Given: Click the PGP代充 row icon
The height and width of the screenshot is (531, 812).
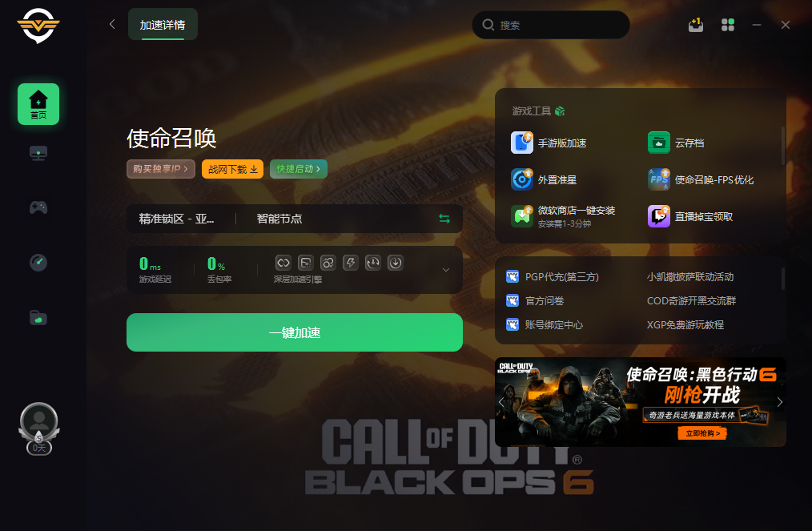Looking at the screenshot, I should 513,276.
